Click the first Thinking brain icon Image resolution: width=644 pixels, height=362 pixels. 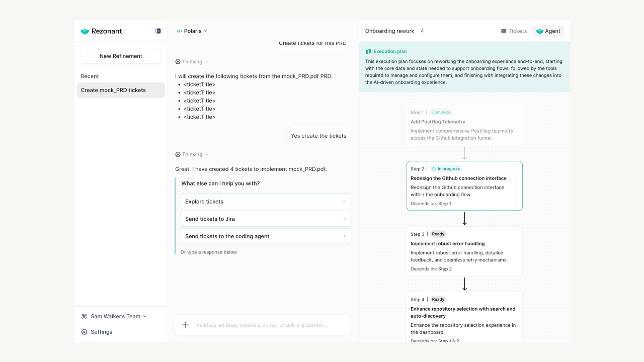[178, 62]
